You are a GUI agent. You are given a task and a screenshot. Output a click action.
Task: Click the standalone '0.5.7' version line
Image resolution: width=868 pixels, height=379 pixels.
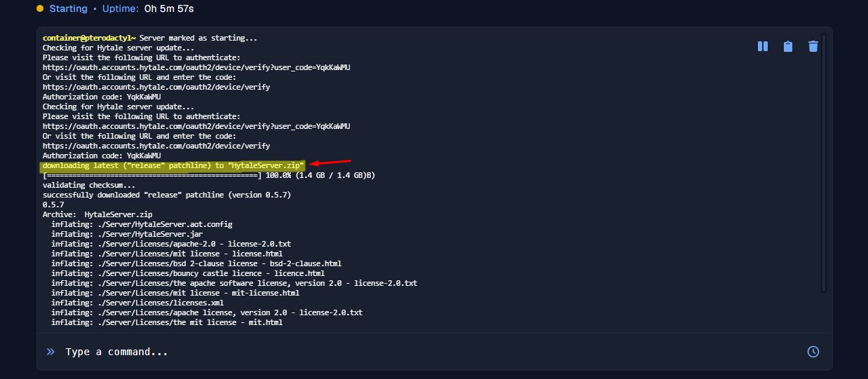[53, 205]
